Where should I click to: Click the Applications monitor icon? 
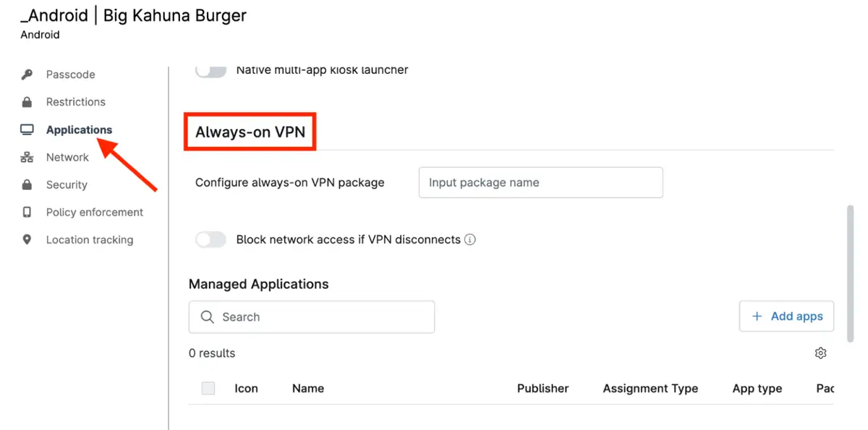coord(27,130)
